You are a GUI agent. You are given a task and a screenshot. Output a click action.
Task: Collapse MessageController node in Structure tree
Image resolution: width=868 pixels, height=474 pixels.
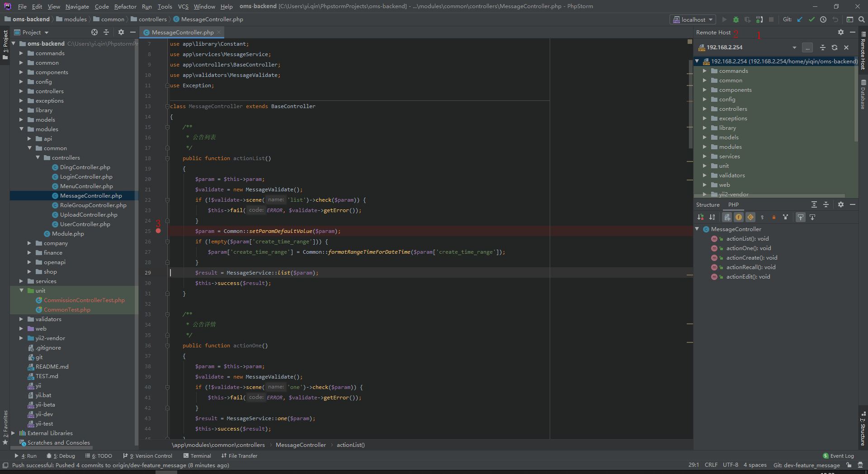tap(697, 229)
